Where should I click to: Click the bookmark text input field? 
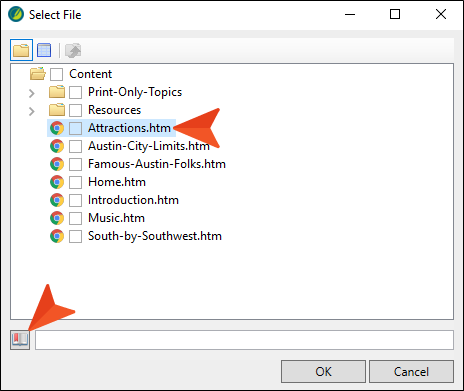(x=244, y=340)
